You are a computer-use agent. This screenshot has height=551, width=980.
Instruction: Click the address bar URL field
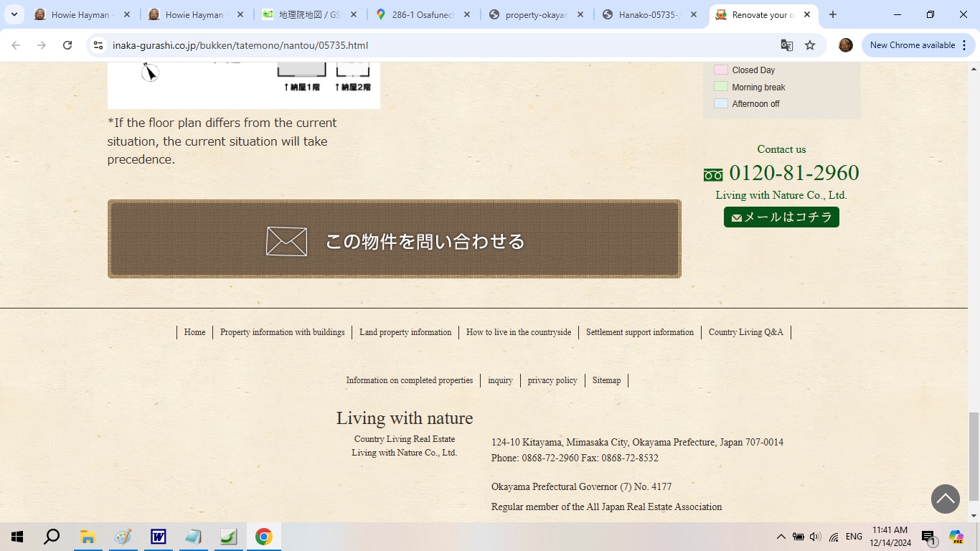coord(430,45)
